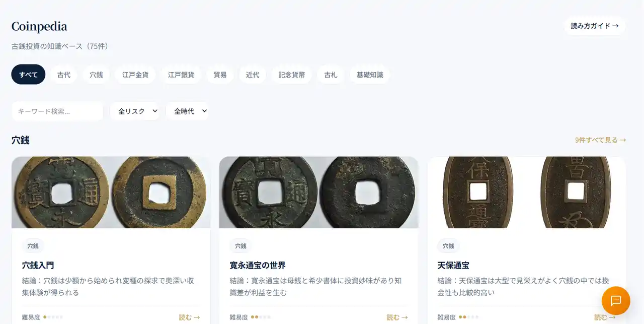Choose the 江戸銀貨 category
644x324 pixels.
click(x=181, y=75)
